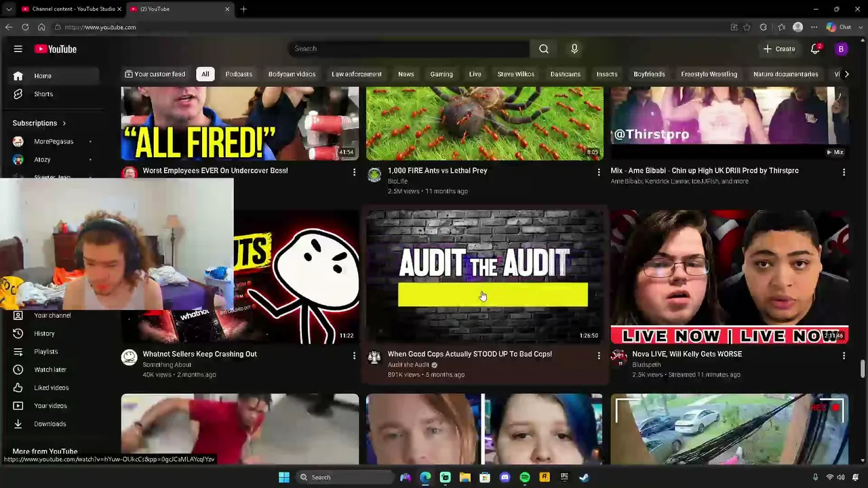868x488 pixels.
Task: Open browser settings and more (three dots)
Action: (814, 27)
